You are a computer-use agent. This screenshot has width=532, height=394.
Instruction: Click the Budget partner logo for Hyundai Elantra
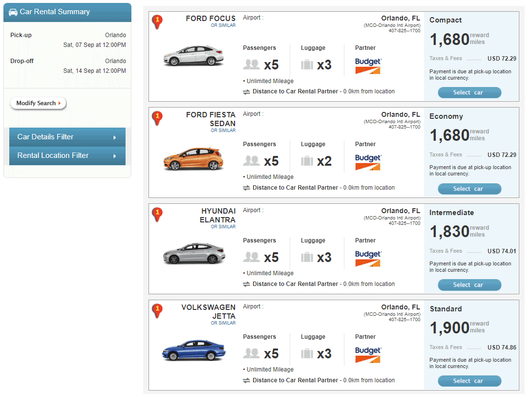368,259
